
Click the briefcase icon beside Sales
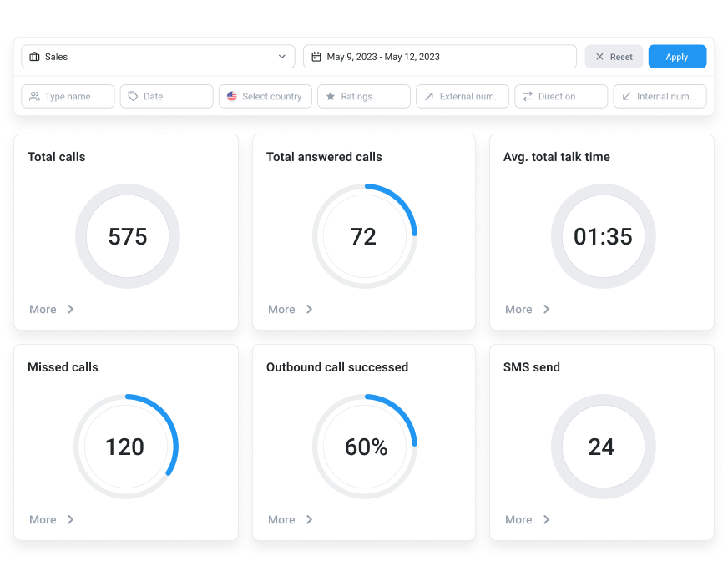coord(34,57)
